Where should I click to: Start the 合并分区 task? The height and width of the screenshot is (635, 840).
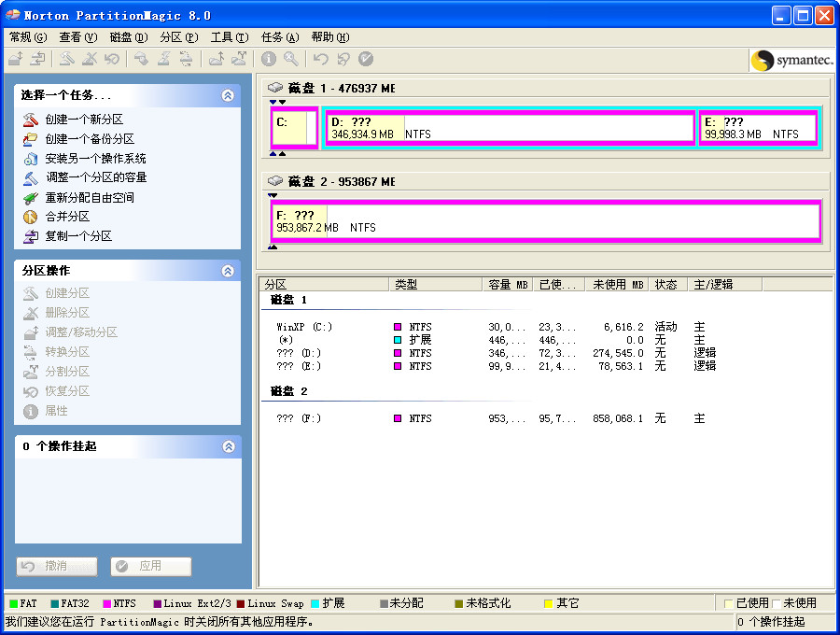67,217
